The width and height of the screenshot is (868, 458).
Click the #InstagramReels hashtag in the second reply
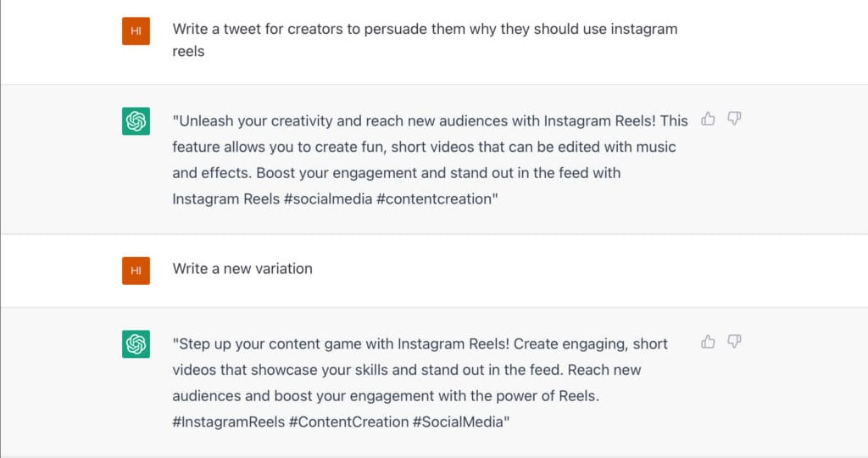(228, 422)
